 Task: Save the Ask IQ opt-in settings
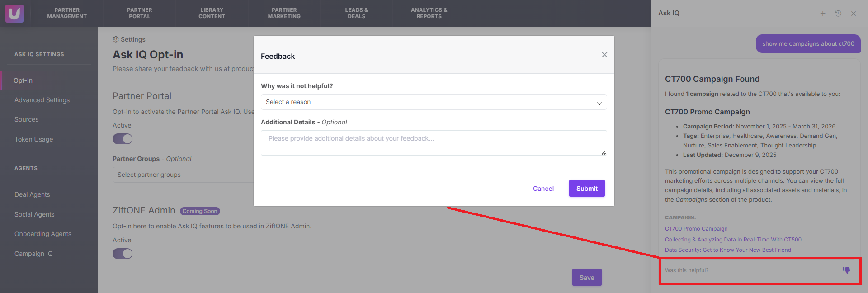tap(587, 278)
